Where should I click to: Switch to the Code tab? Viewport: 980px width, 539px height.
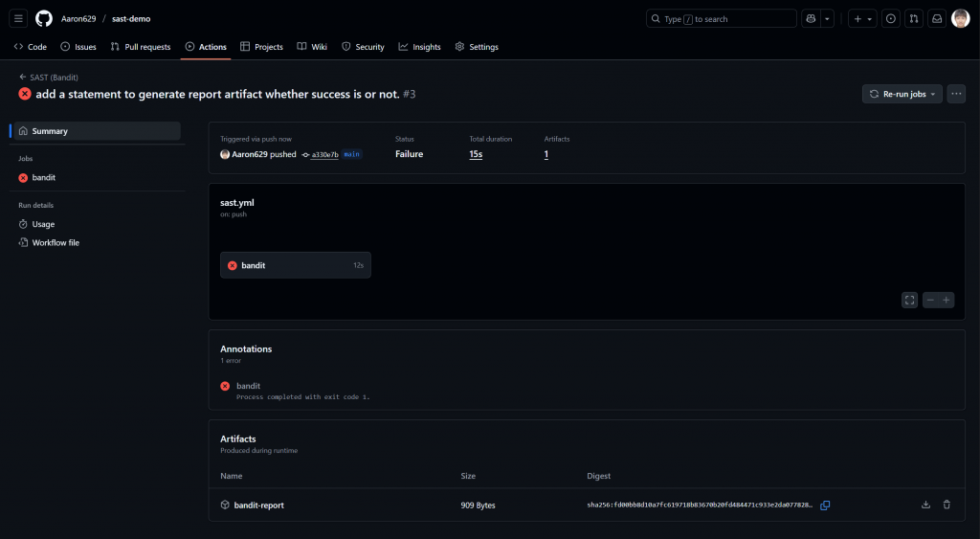click(30, 47)
